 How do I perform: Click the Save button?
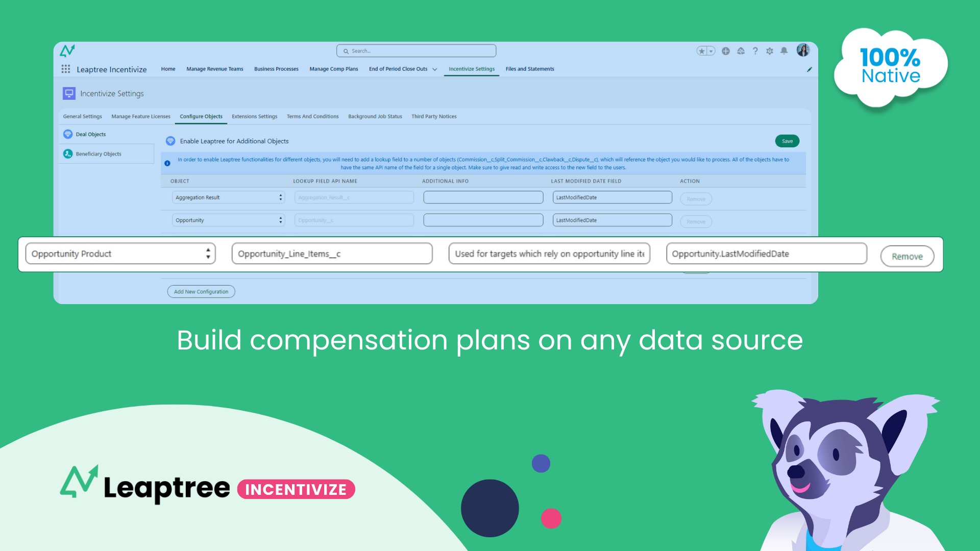coord(787,141)
